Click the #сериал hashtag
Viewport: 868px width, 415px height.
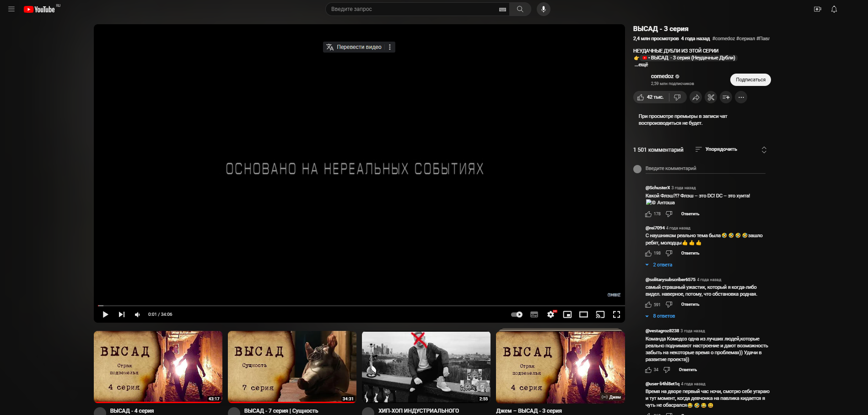pyautogui.click(x=745, y=38)
